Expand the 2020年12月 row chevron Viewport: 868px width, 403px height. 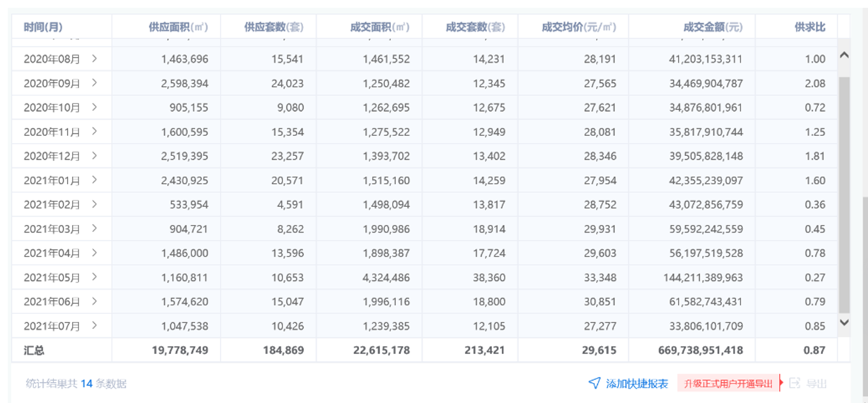(x=95, y=156)
